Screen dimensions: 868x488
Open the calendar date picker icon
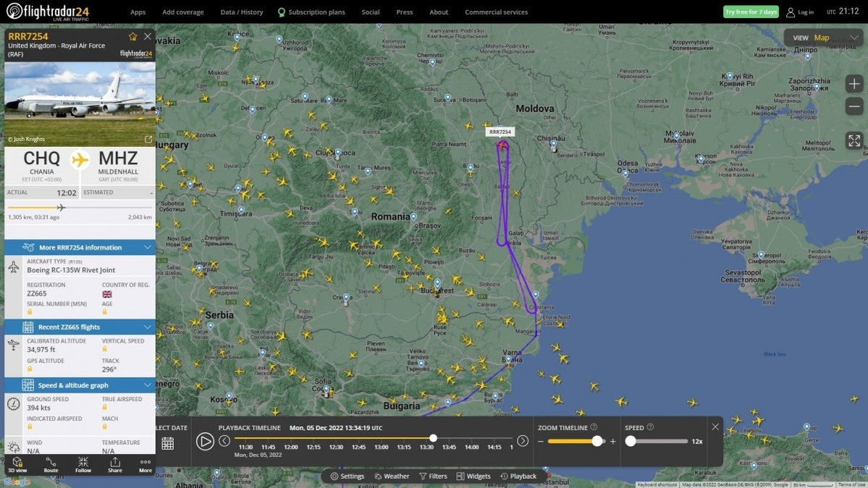pyautogui.click(x=168, y=444)
